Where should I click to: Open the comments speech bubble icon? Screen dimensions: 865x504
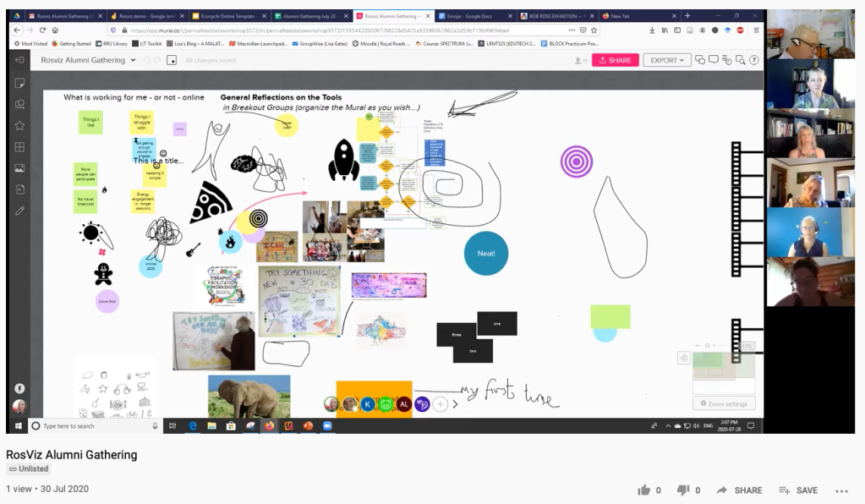click(714, 59)
